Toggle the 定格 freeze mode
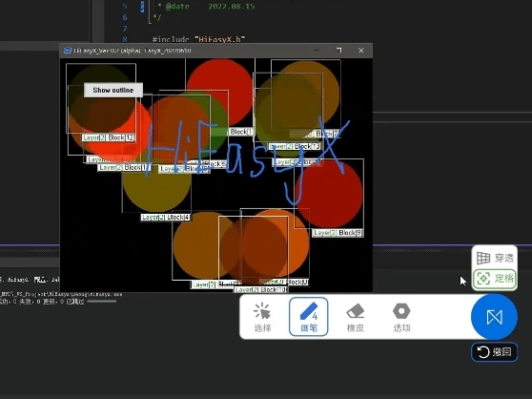This screenshot has width=532, height=399. [495, 279]
